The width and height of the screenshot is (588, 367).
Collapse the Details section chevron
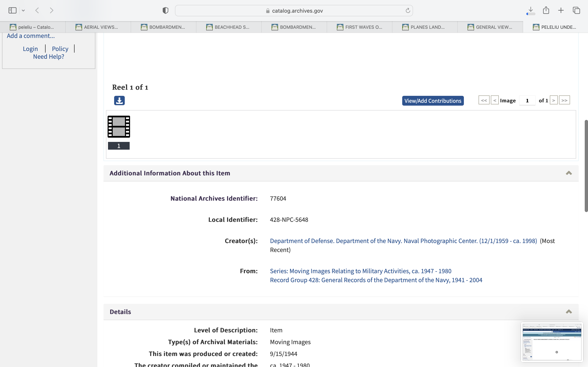click(x=569, y=312)
